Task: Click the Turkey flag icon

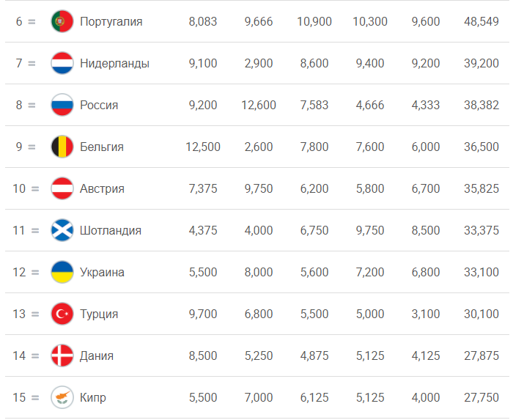Action: (62, 314)
